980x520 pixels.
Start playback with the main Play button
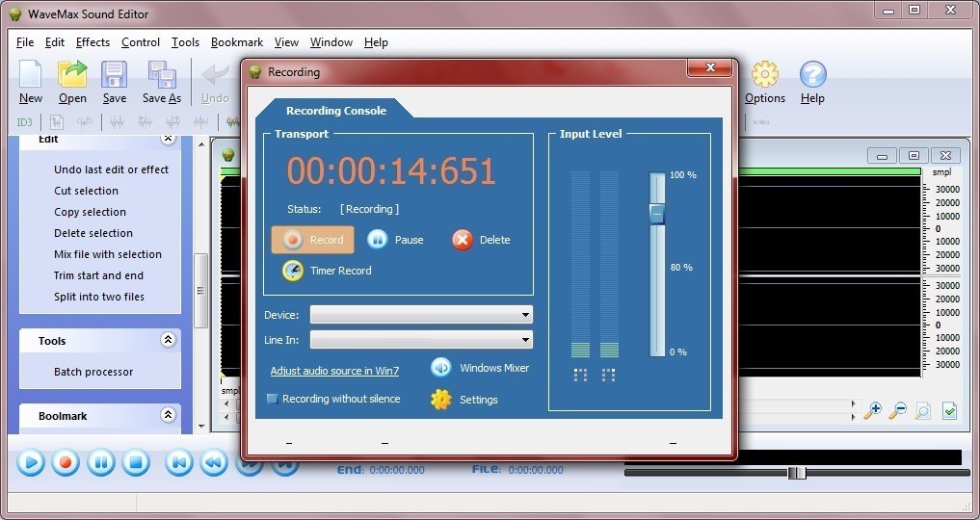point(30,462)
